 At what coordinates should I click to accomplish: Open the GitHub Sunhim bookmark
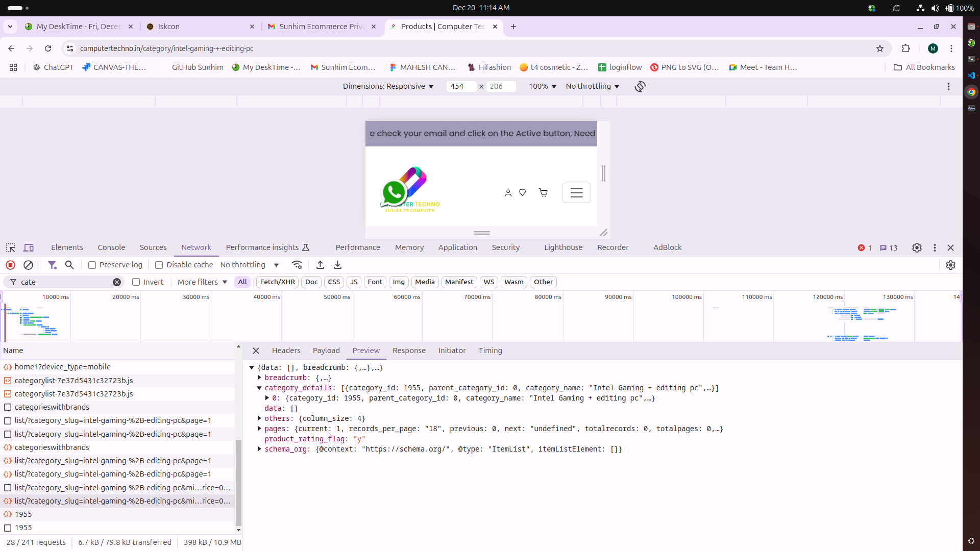[x=192, y=67]
